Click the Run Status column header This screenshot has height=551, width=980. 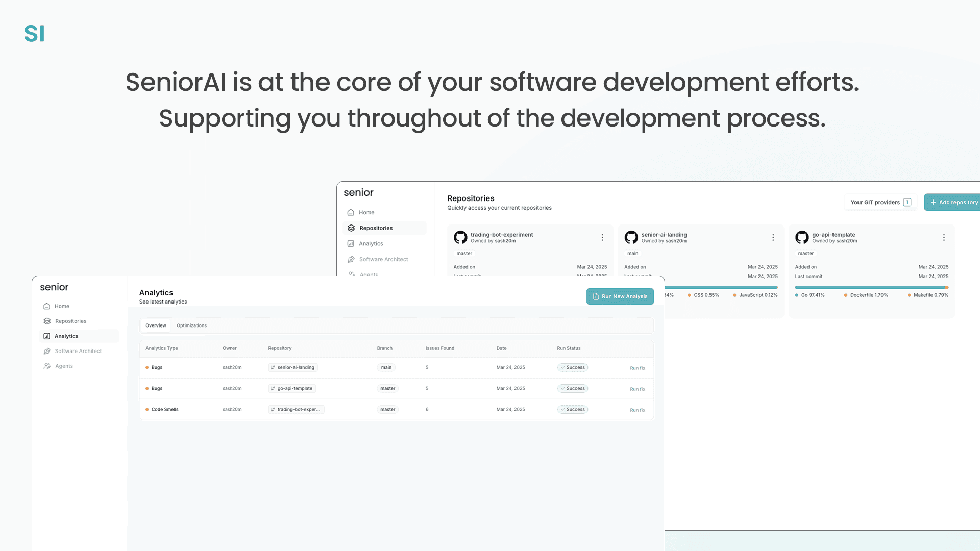coord(569,348)
